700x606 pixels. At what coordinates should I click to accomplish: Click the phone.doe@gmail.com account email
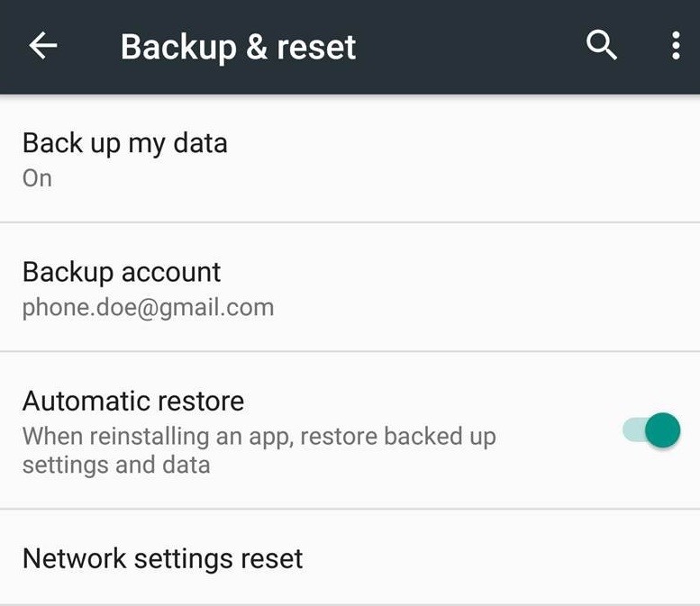pyautogui.click(x=148, y=308)
